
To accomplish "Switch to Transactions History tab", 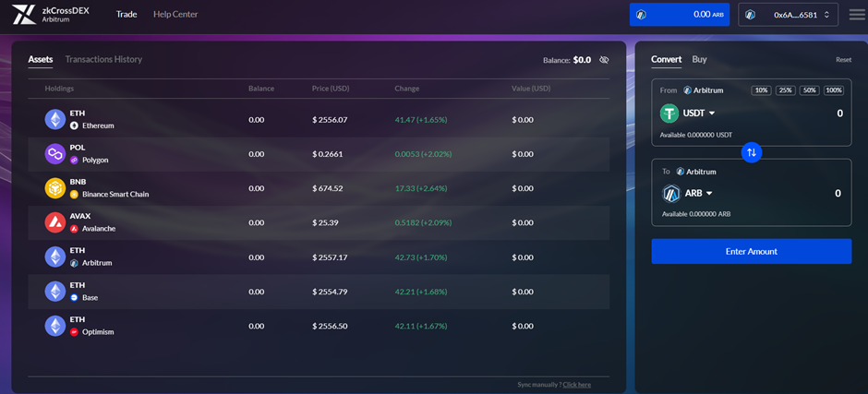I will [x=103, y=59].
